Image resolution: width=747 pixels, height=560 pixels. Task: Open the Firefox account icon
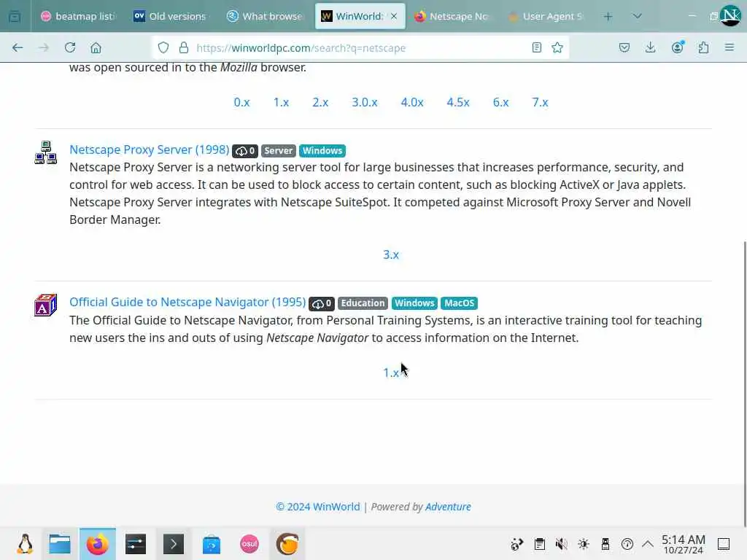[678, 47]
